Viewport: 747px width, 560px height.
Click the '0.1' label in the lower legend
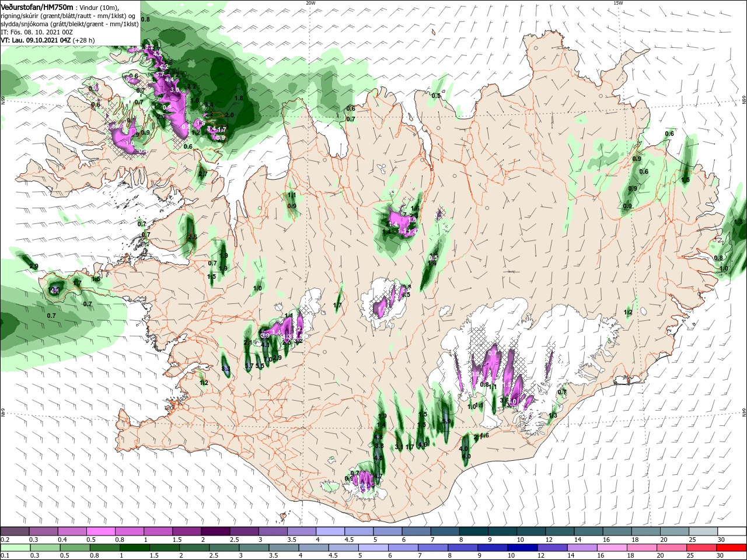click(x=5, y=556)
